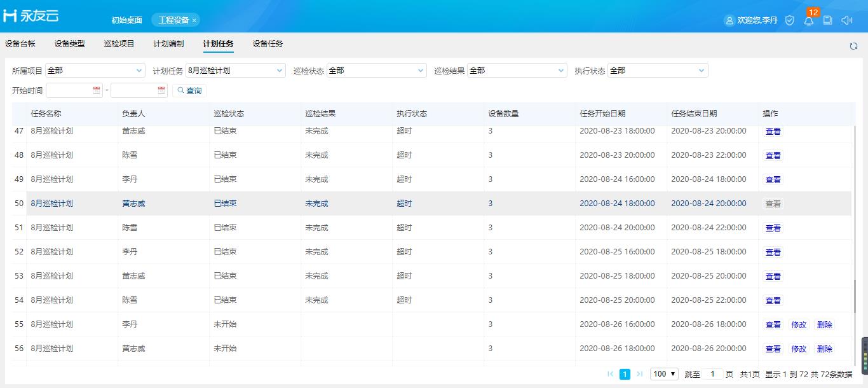This screenshot has height=388, width=868.
Task: Click the user avatar icon
Action: coord(729,20)
